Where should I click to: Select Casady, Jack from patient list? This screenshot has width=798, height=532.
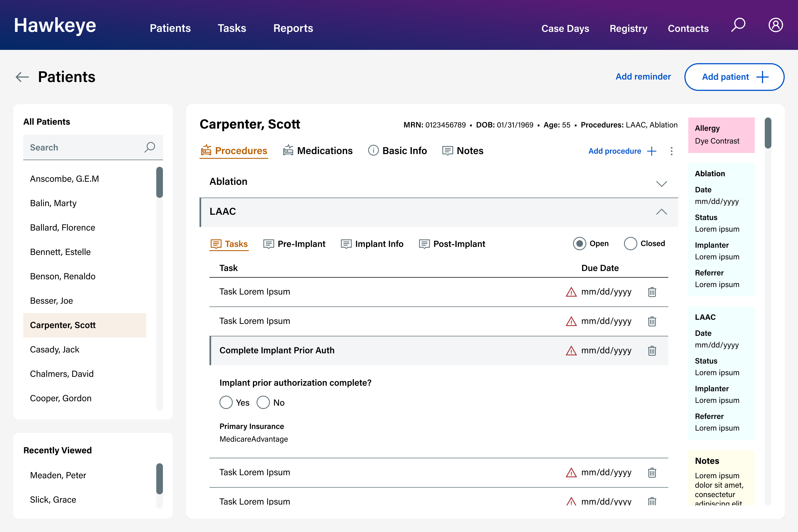point(55,349)
